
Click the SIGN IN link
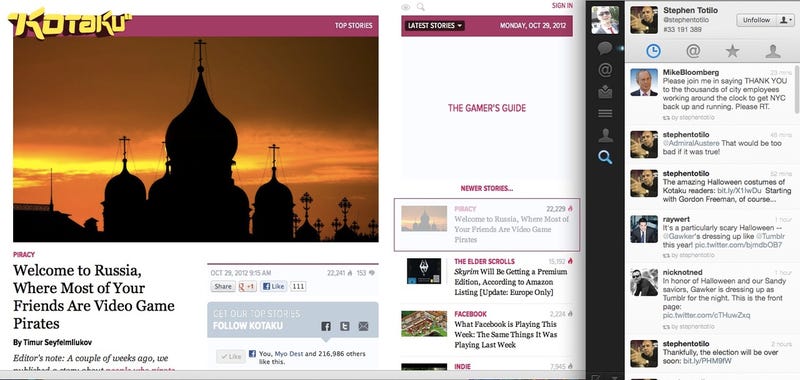coord(562,6)
